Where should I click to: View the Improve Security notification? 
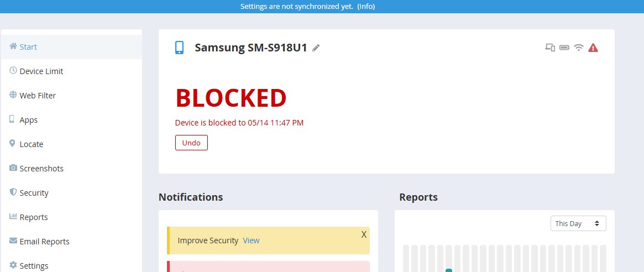pos(251,240)
